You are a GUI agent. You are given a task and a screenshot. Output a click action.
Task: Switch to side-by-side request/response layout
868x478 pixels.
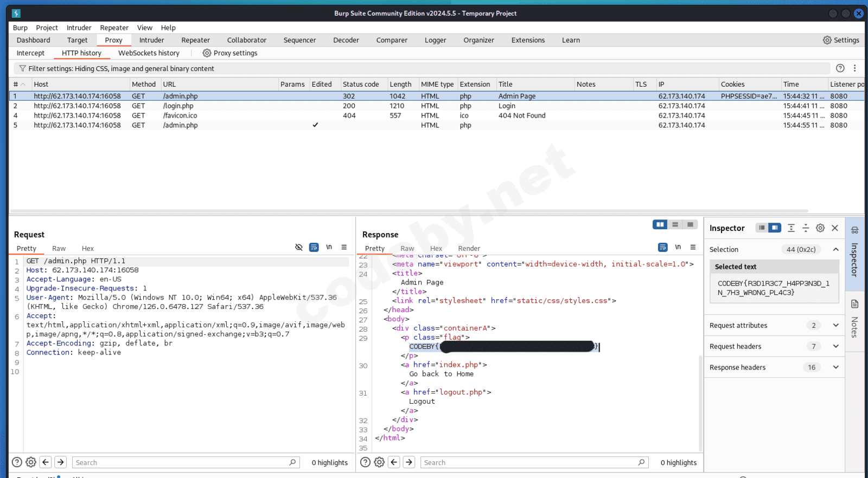pyautogui.click(x=660, y=224)
